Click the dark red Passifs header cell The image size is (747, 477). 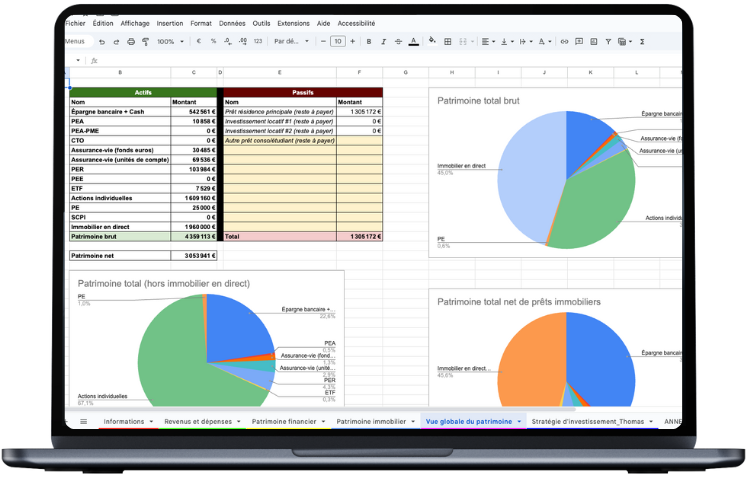pos(303,92)
